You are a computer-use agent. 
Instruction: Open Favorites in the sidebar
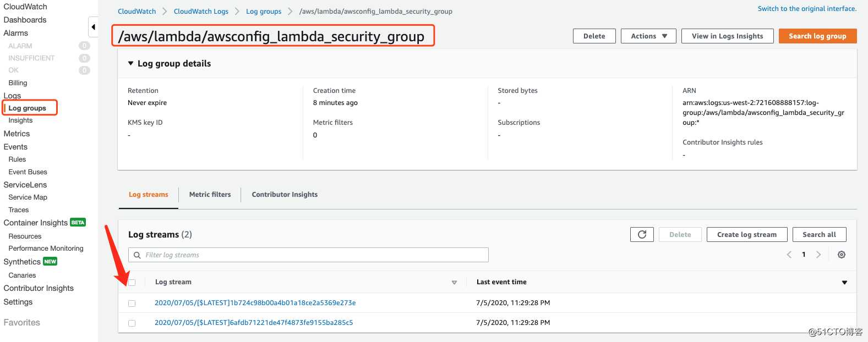click(x=21, y=323)
